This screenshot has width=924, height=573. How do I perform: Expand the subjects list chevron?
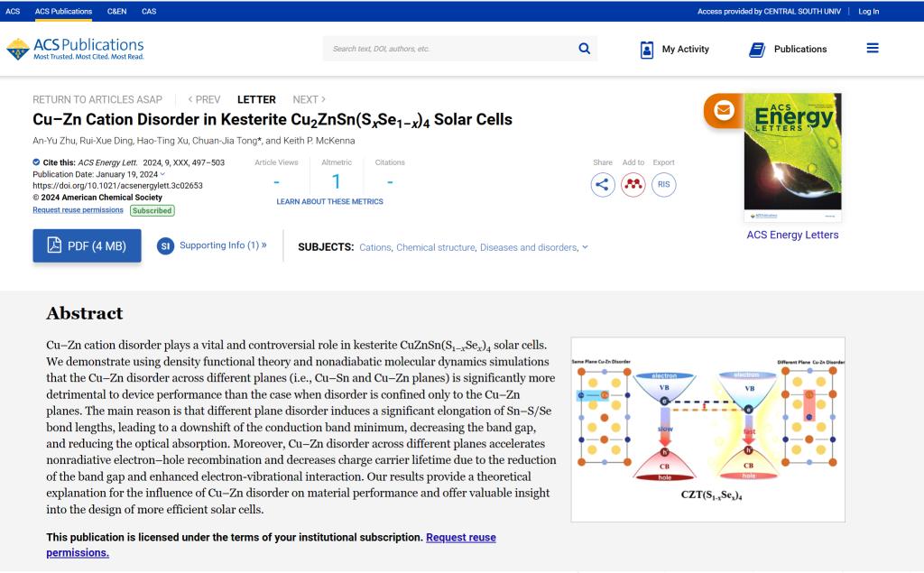click(585, 246)
